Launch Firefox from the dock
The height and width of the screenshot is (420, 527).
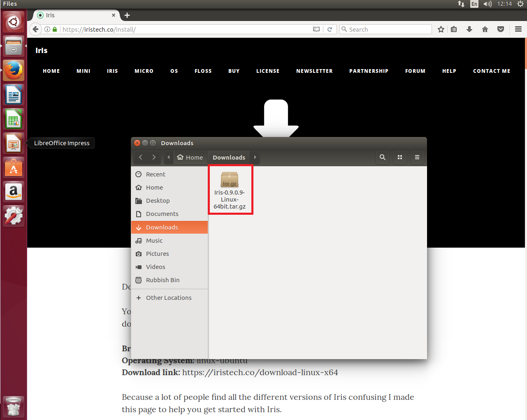(14, 70)
